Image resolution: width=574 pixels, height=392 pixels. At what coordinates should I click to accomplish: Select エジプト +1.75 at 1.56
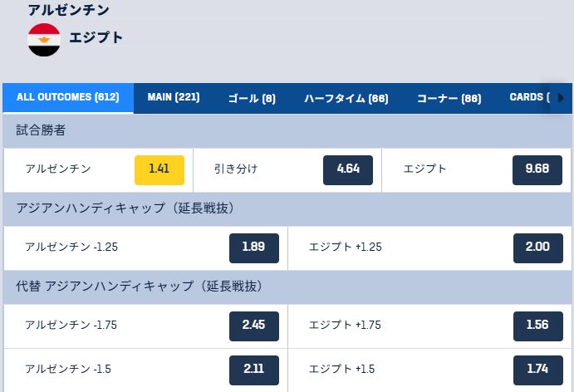[537, 326]
